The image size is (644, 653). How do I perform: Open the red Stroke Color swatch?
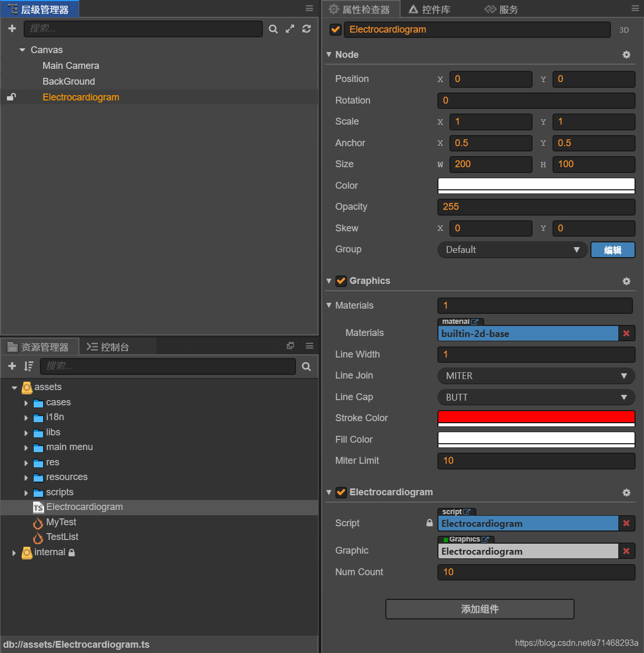pos(536,419)
